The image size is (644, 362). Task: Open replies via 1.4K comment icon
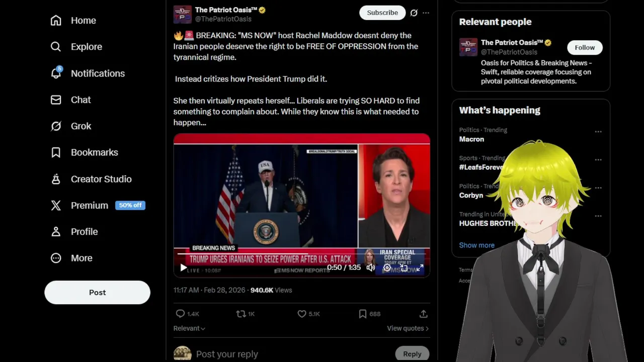click(187, 314)
